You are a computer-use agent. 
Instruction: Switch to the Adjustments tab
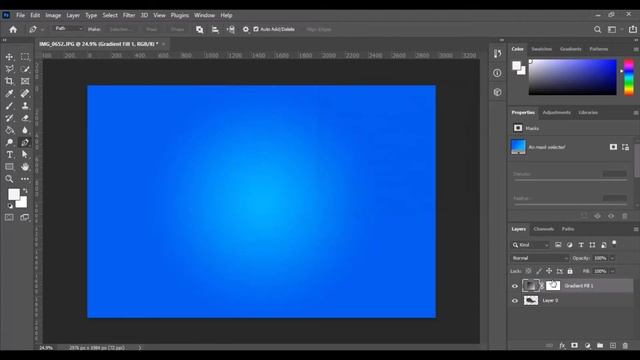click(556, 113)
